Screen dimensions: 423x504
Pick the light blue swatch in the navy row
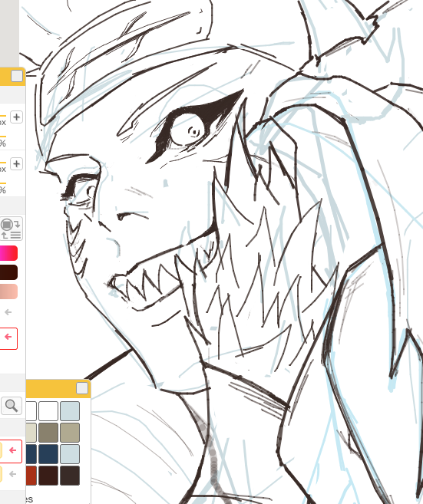click(x=70, y=454)
